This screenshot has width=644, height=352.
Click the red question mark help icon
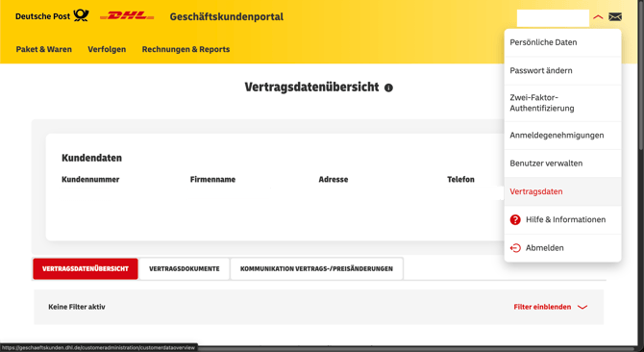(515, 219)
